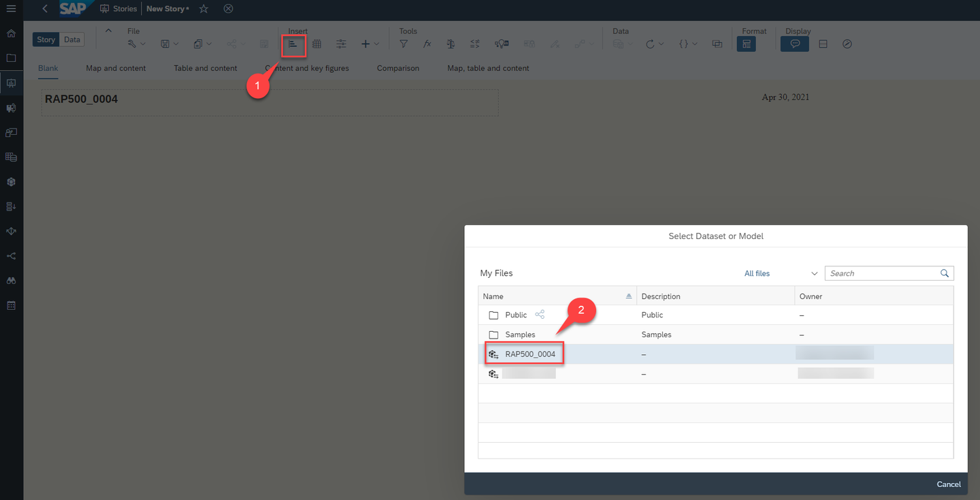Open binoculars icon in left sidebar
The height and width of the screenshot is (500, 980).
[x=11, y=281]
